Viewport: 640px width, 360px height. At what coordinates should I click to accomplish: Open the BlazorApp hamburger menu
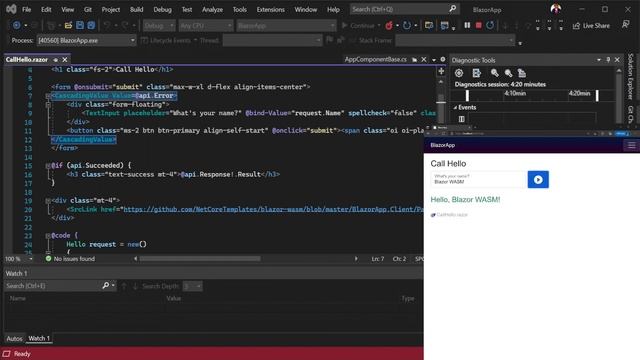[631, 145]
